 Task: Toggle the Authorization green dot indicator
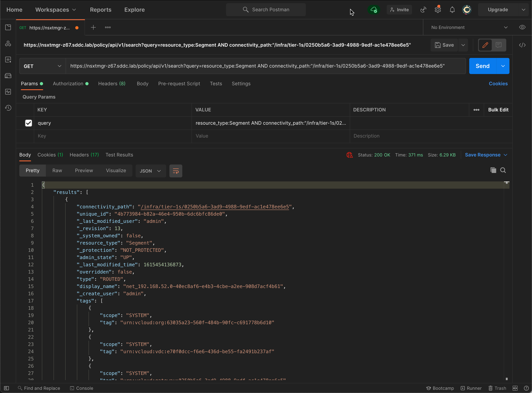(87, 83)
